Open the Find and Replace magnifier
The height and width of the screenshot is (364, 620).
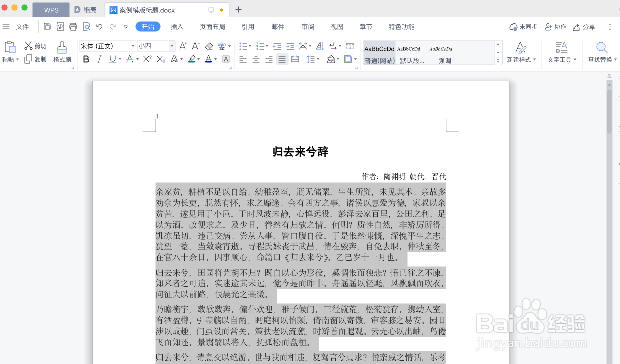pyautogui.click(x=601, y=47)
